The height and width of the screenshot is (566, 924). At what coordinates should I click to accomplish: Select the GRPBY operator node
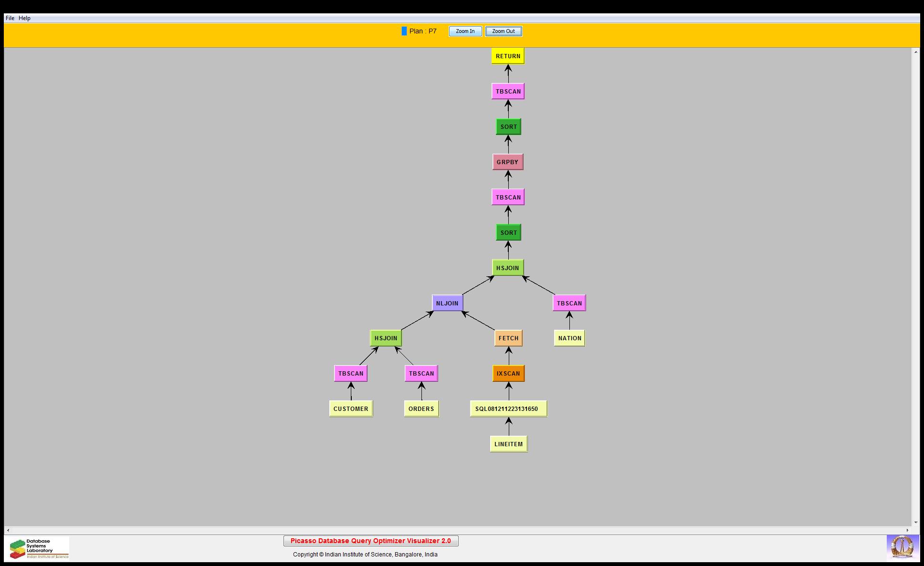coord(507,162)
